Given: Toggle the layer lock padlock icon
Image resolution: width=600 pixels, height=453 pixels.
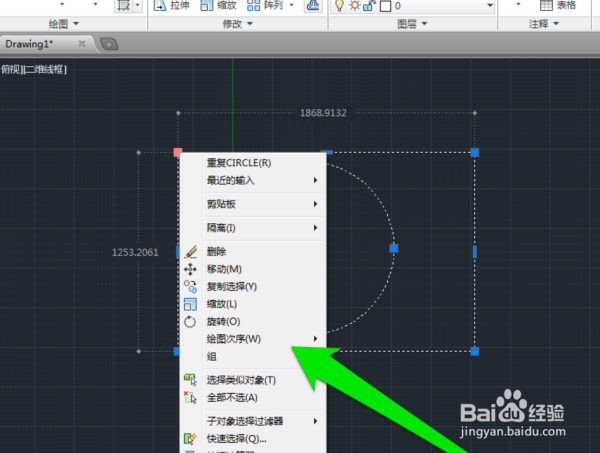Looking at the screenshot, I should [369, 6].
